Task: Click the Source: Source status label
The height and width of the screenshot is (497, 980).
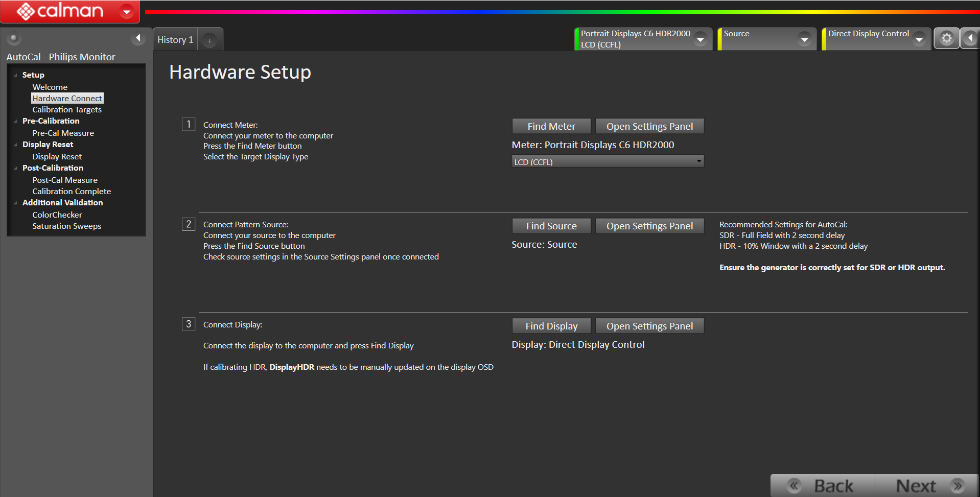Action: (x=544, y=245)
